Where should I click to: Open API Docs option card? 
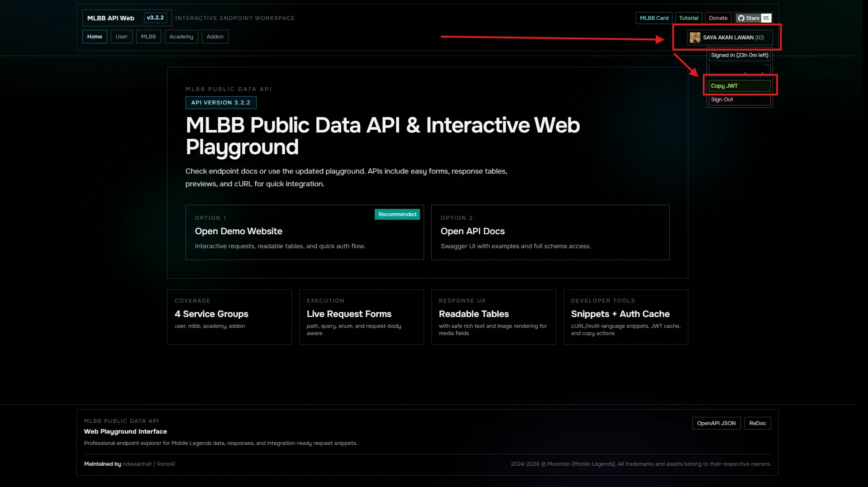click(x=550, y=232)
